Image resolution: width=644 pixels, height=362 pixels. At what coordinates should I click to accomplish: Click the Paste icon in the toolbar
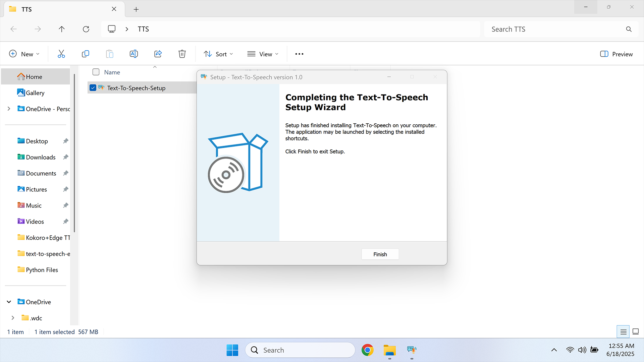(x=109, y=54)
